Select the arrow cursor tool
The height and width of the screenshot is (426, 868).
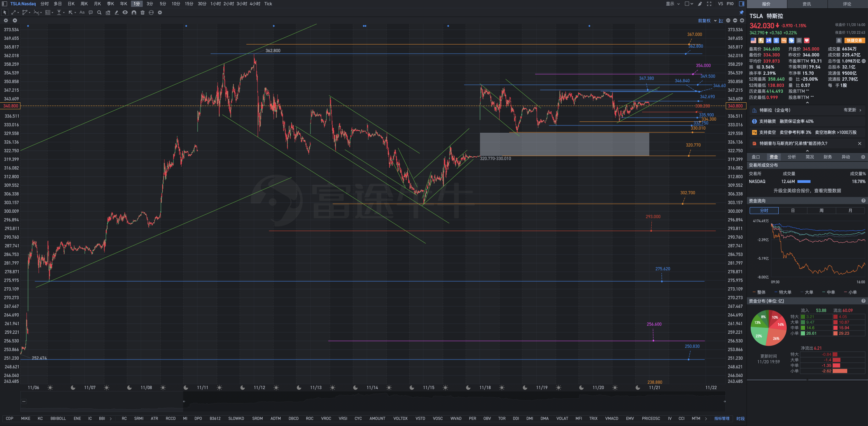click(5, 12)
